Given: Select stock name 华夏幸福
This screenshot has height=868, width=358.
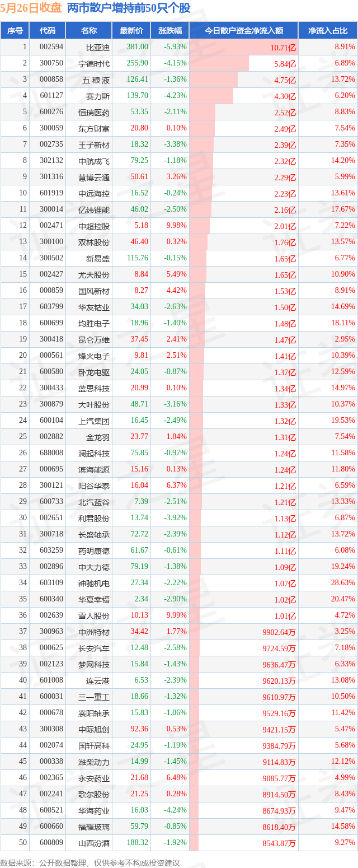Looking at the screenshot, I should point(94,600).
